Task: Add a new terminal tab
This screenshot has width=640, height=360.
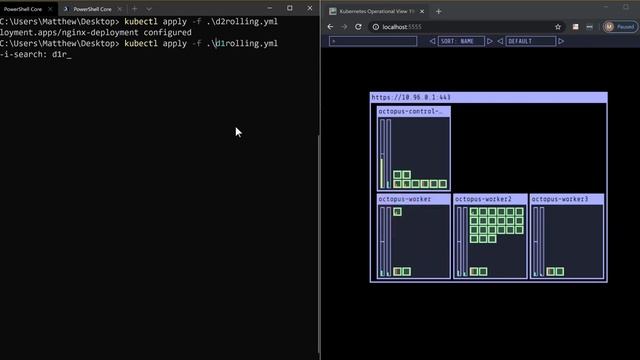Action: click(134, 9)
